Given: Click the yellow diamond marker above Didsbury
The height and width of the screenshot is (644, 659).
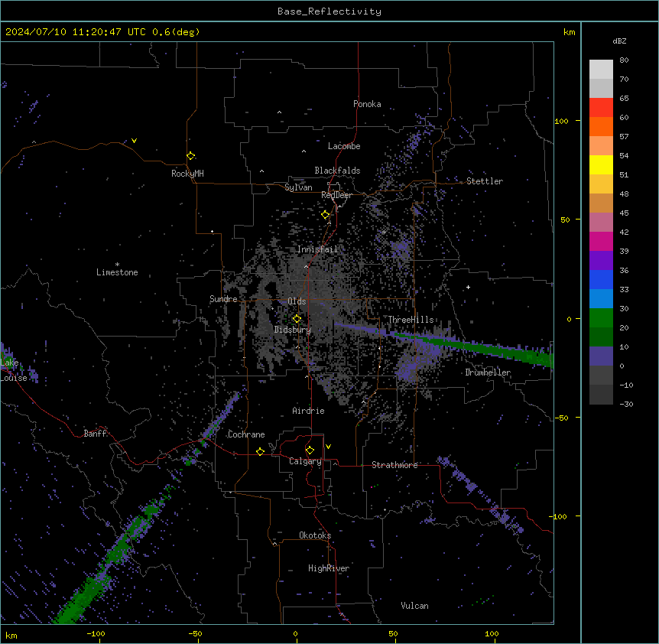Looking at the screenshot, I should (x=297, y=319).
